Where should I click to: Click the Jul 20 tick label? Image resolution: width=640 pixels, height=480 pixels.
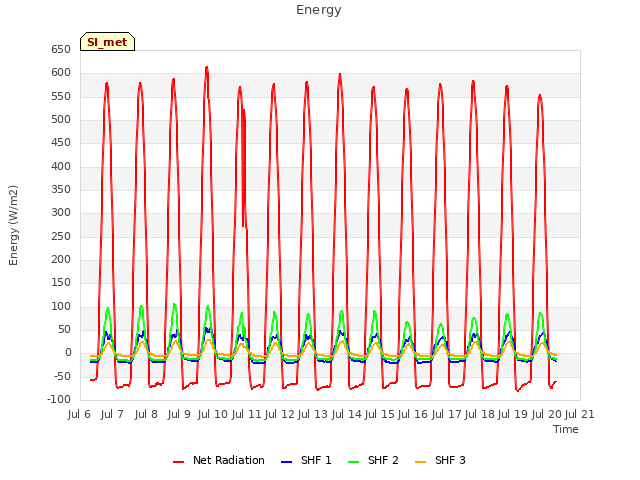[x=547, y=414]
